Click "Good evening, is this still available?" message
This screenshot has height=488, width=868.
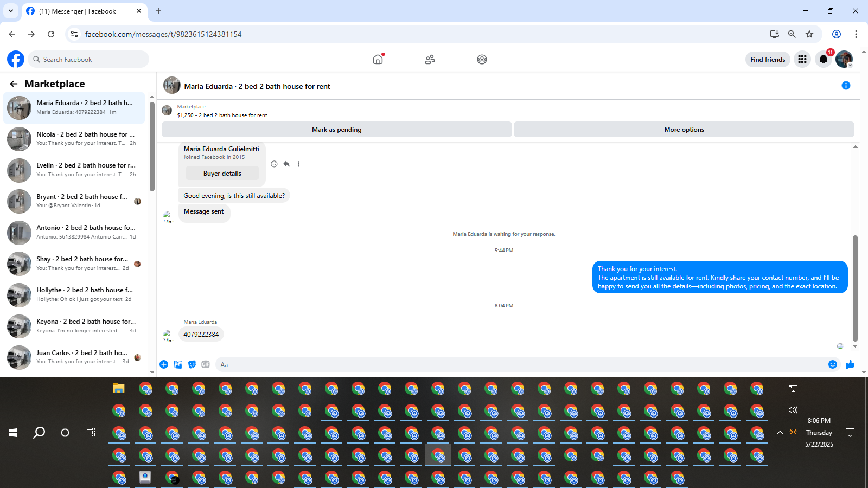click(x=234, y=196)
